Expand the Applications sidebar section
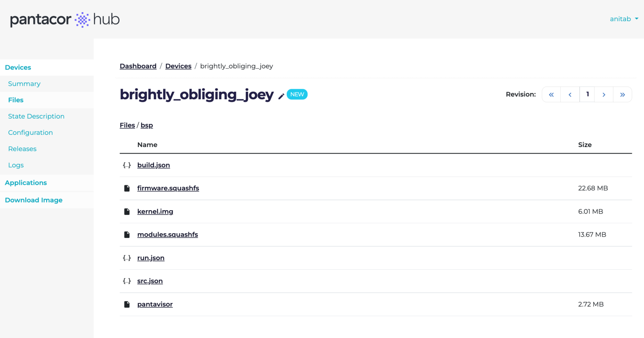The height and width of the screenshot is (338, 644). 26,183
